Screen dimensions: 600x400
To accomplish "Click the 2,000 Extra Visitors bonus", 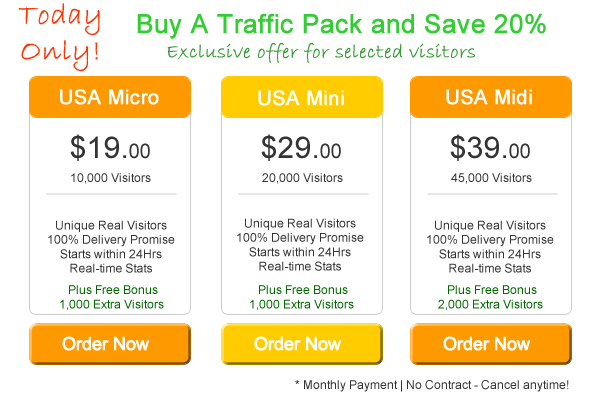I will 490,304.
